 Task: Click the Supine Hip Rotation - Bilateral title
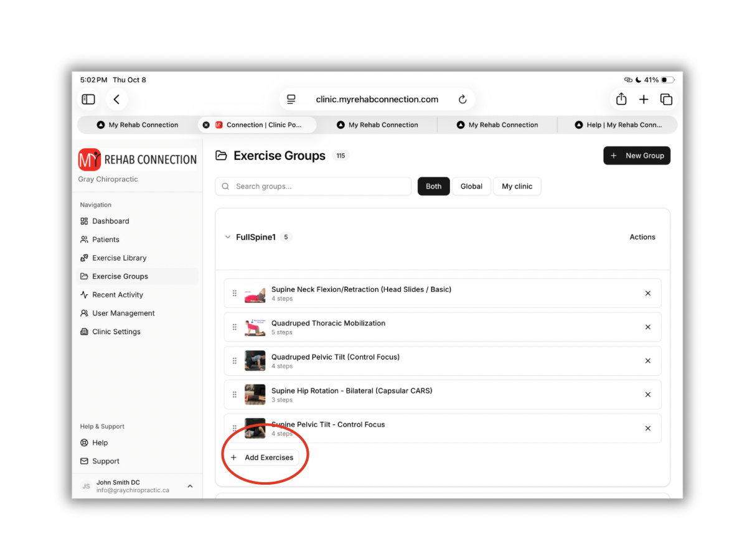pos(352,391)
